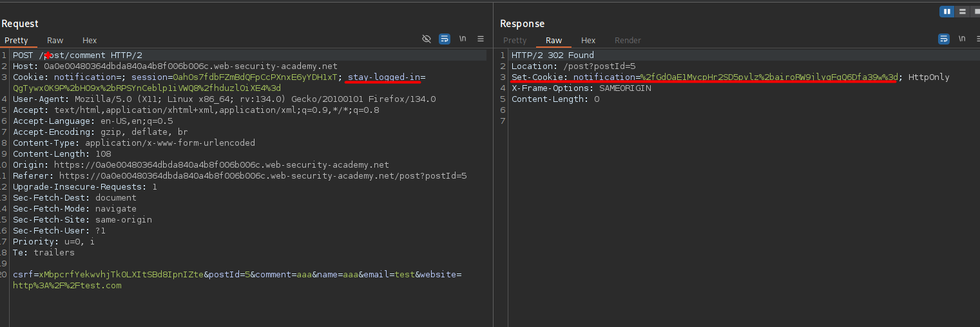Select Pretty tab in Request panel
Viewport: 980px width, 327px height.
tap(17, 41)
